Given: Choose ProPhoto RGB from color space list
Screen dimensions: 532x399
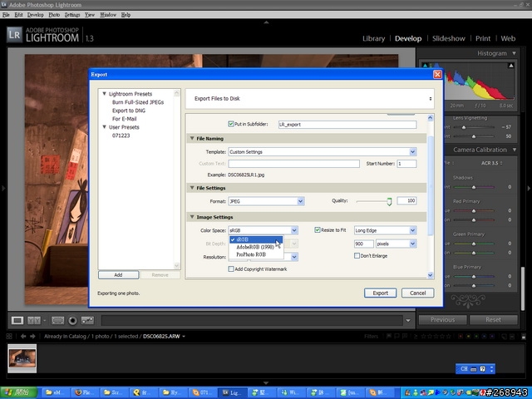Looking at the screenshot, I should [x=251, y=254].
